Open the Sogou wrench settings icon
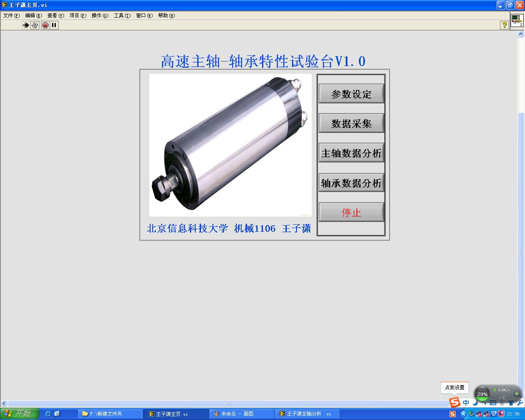525x420 pixels. pos(520,403)
